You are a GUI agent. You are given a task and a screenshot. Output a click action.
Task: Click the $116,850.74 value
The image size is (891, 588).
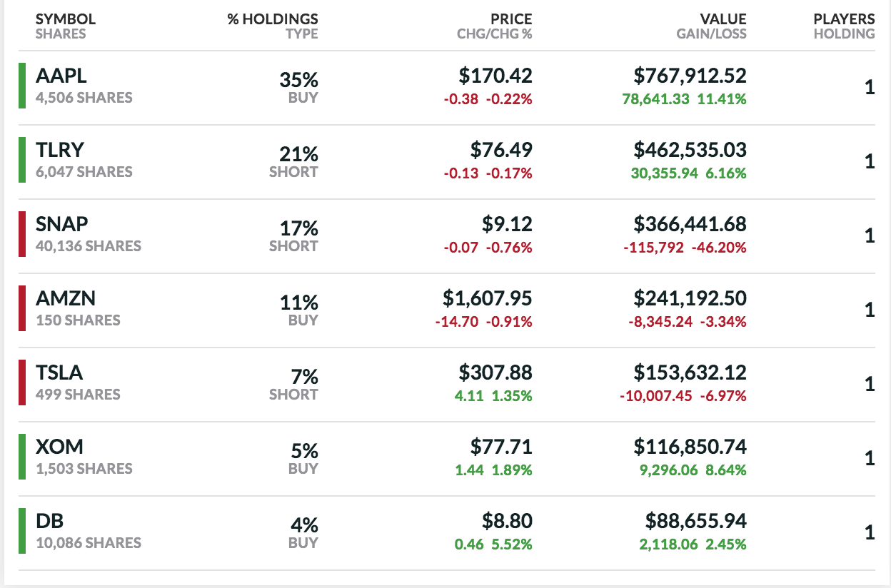[x=690, y=447]
